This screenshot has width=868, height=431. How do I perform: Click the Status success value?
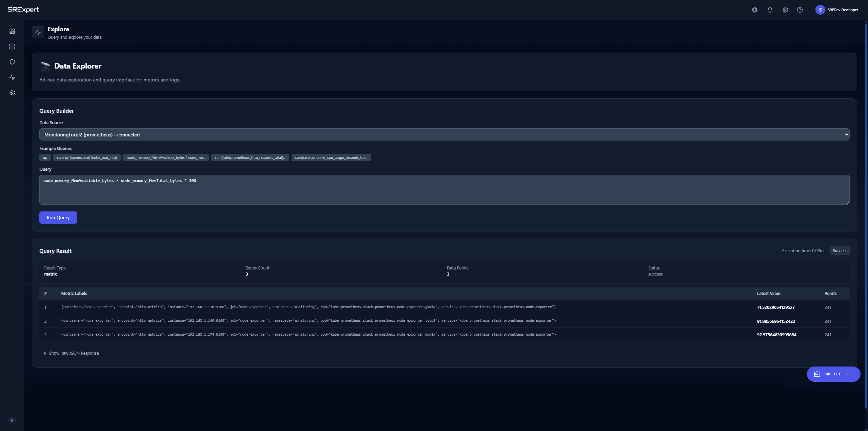pyautogui.click(x=655, y=274)
